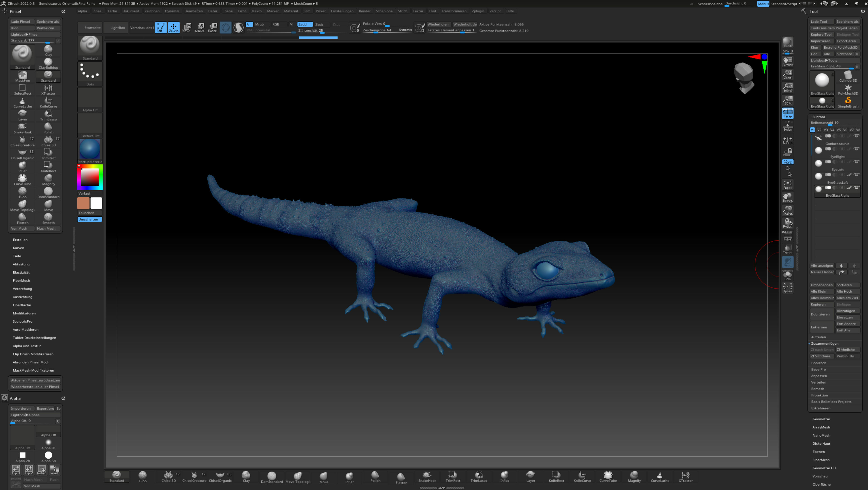
Task: Pick the SnakeHook brush in Pinsel palette
Action: tap(23, 128)
